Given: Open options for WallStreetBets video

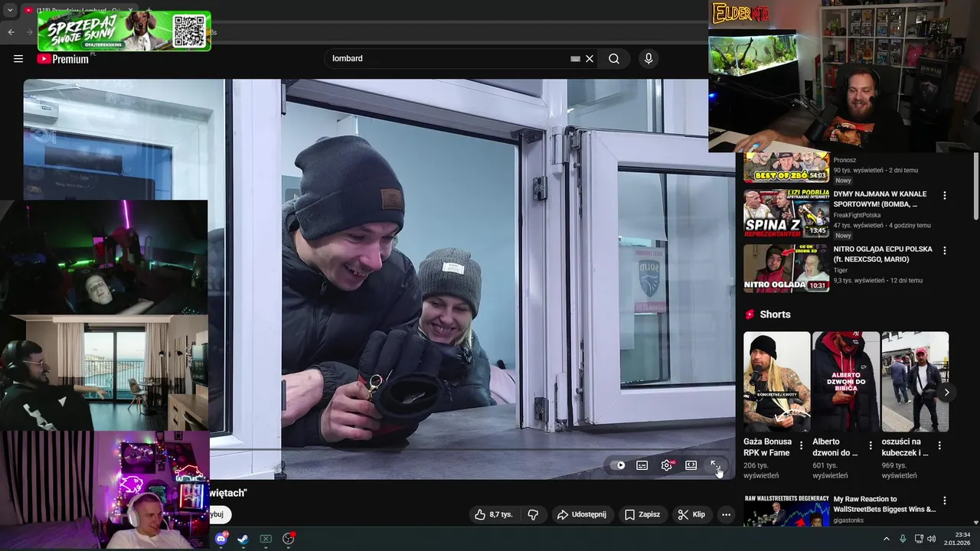Looking at the screenshot, I should (x=944, y=500).
